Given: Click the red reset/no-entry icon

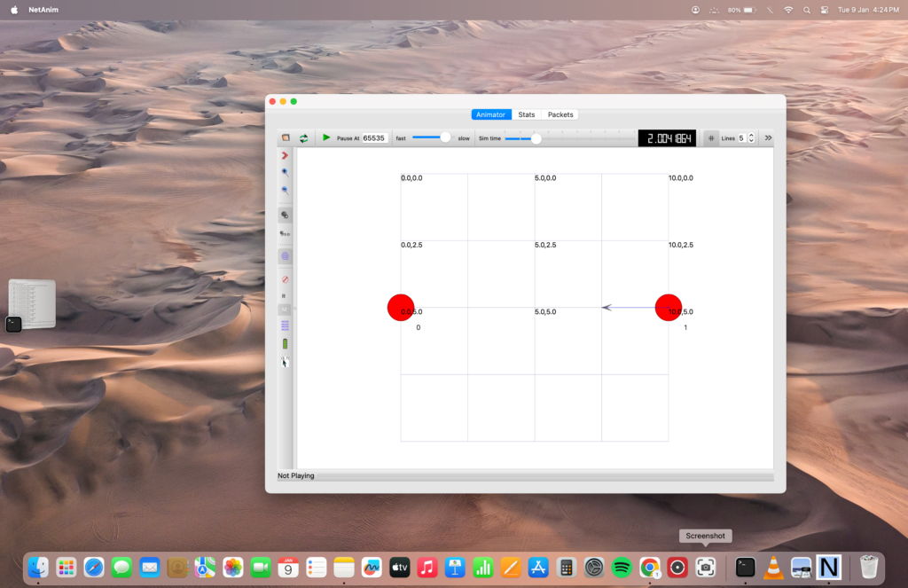Looking at the screenshot, I should coord(285,279).
